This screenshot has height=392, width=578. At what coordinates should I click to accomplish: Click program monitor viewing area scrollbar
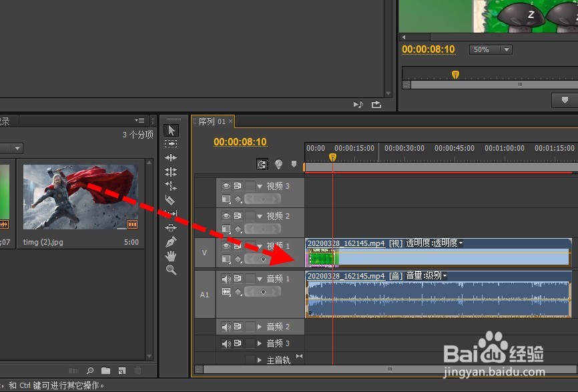coord(494,85)
